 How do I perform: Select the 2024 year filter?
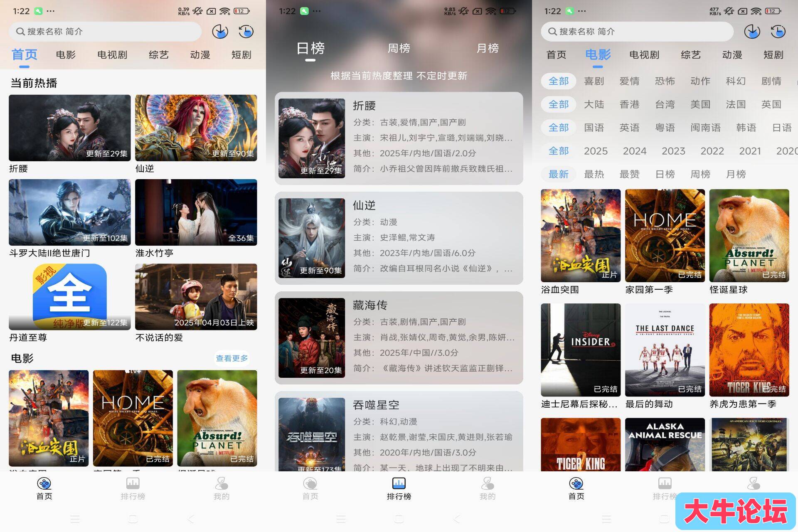[x=635, y=151]
